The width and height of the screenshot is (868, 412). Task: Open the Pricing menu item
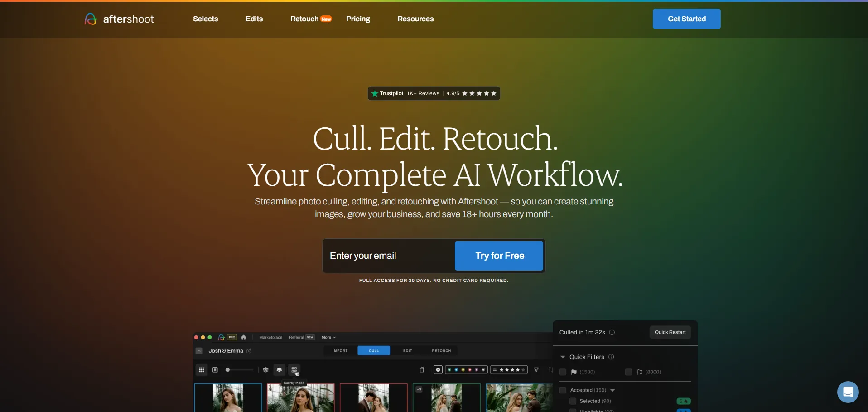(358, 19)
